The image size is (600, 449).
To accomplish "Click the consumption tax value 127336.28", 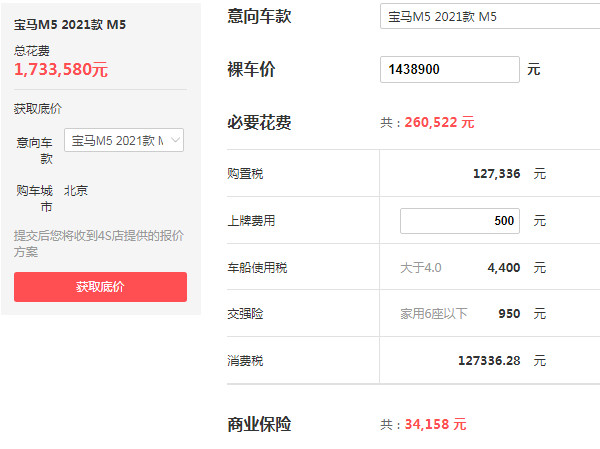I will click(489, 361).
